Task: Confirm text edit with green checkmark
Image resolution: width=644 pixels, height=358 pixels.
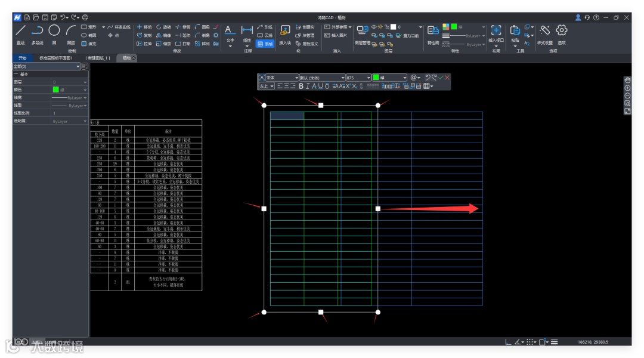Action: point(441,78)
